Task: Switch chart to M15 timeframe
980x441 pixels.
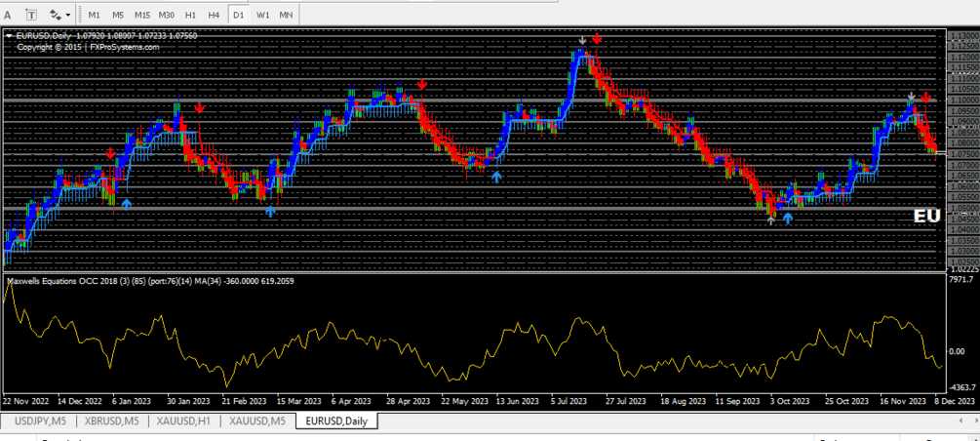Action: (141, 14)
